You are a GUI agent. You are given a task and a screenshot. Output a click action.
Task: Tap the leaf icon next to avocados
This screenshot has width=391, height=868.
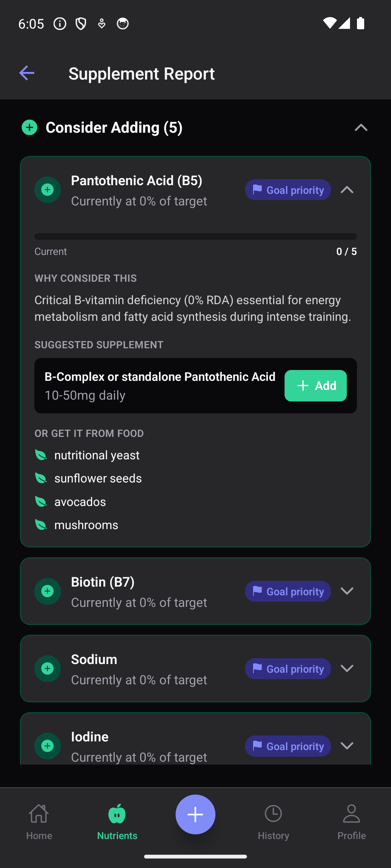pos(41,501)
